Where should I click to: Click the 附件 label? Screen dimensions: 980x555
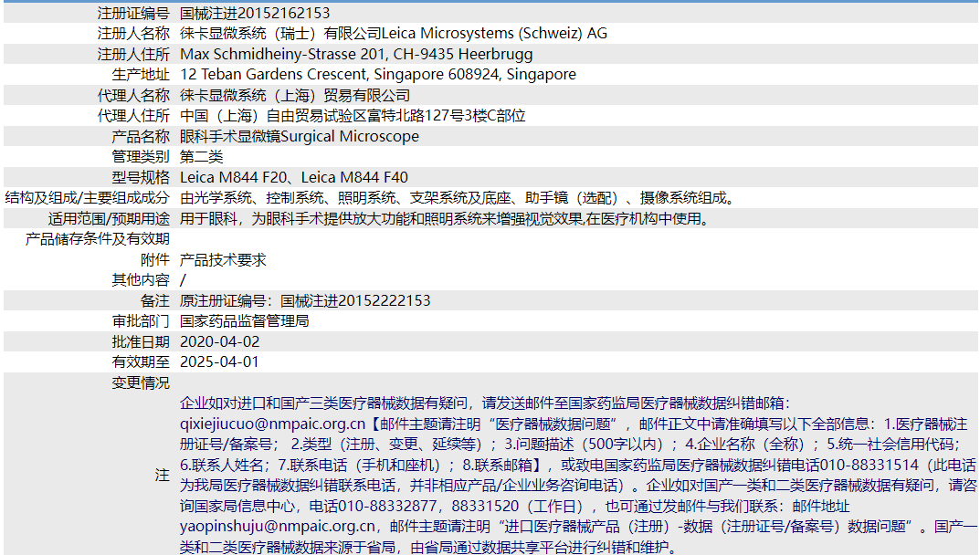(x=155, y=260)
